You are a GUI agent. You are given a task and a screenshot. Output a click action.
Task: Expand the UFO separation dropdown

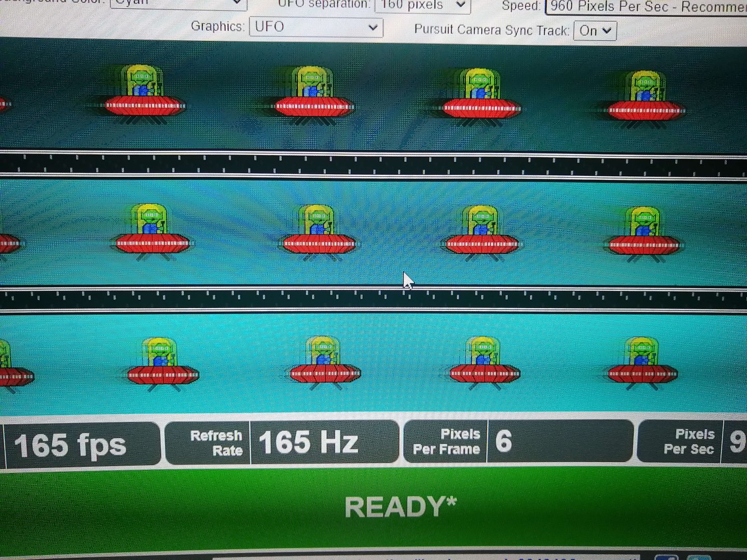pos(422,6)
